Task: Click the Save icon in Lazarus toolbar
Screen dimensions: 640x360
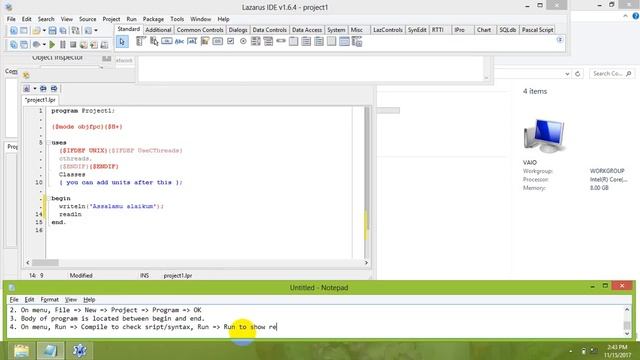Action: click(x=52, y=31)
